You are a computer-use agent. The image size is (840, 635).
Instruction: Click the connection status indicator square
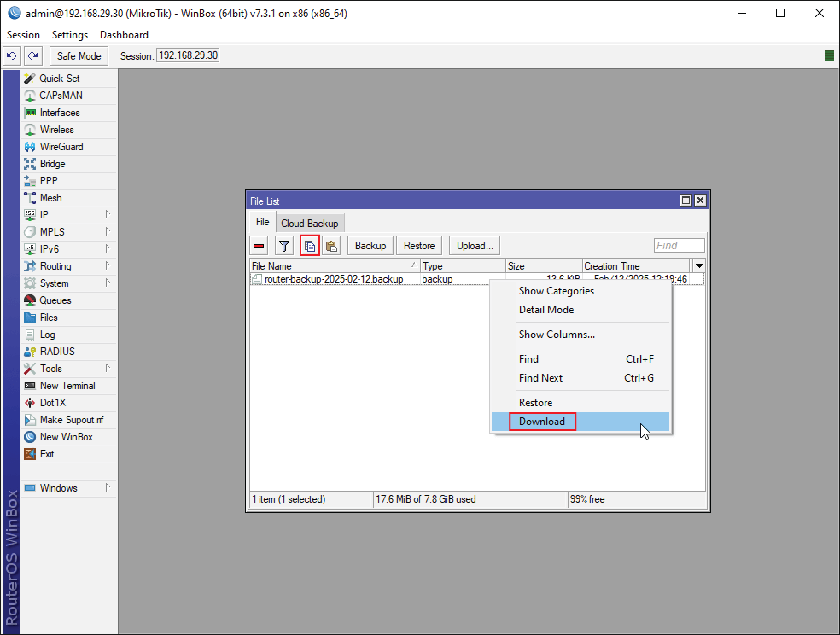[828, 55]
